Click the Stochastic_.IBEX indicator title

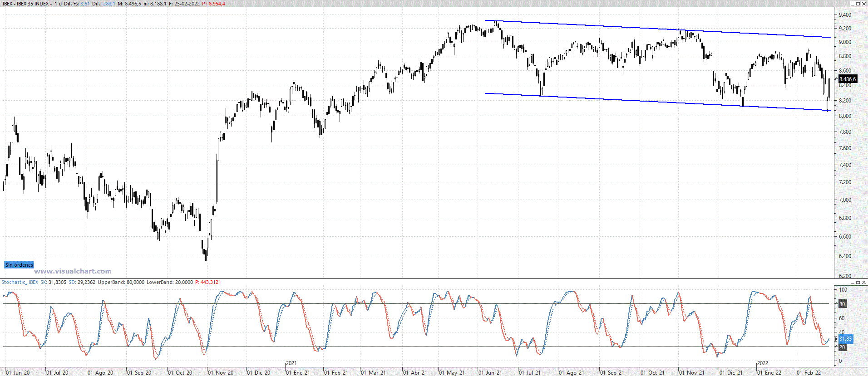(20, 282)
